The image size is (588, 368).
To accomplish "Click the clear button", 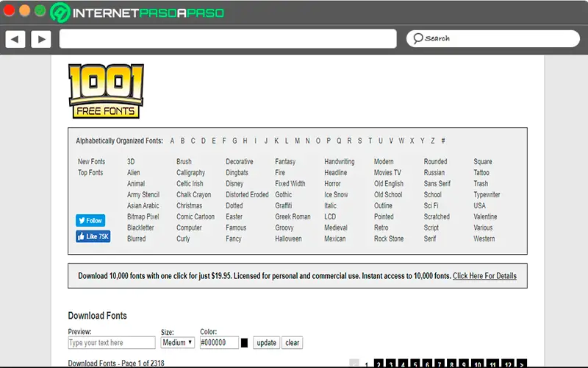I will point(292,342).
